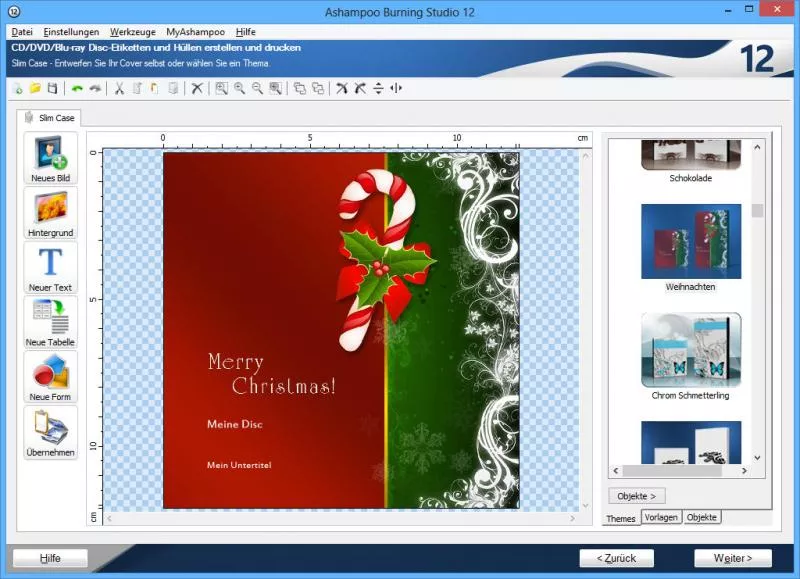Insert text with Neuer Text tool
The image size is (800, 579).
(x=50, y=267)
